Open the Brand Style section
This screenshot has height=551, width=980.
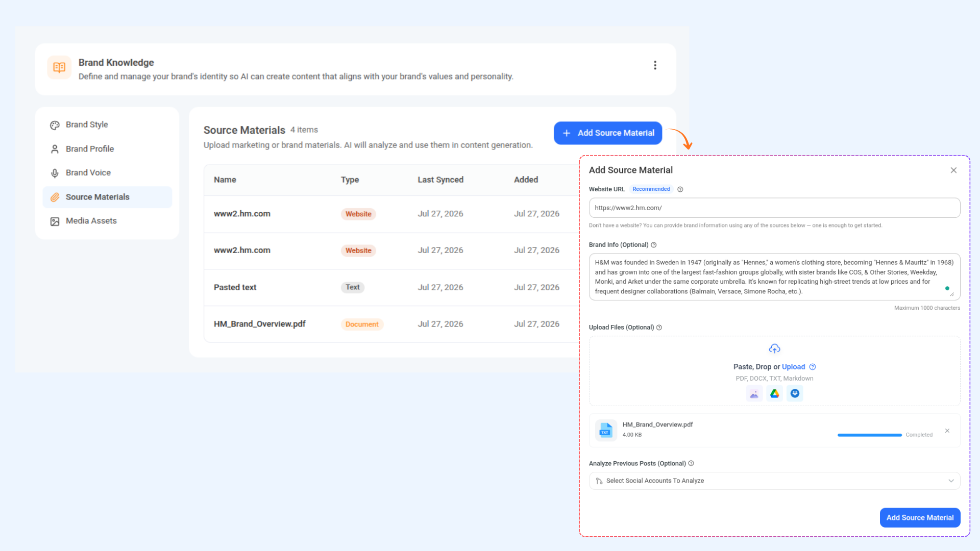pos(107,125)
